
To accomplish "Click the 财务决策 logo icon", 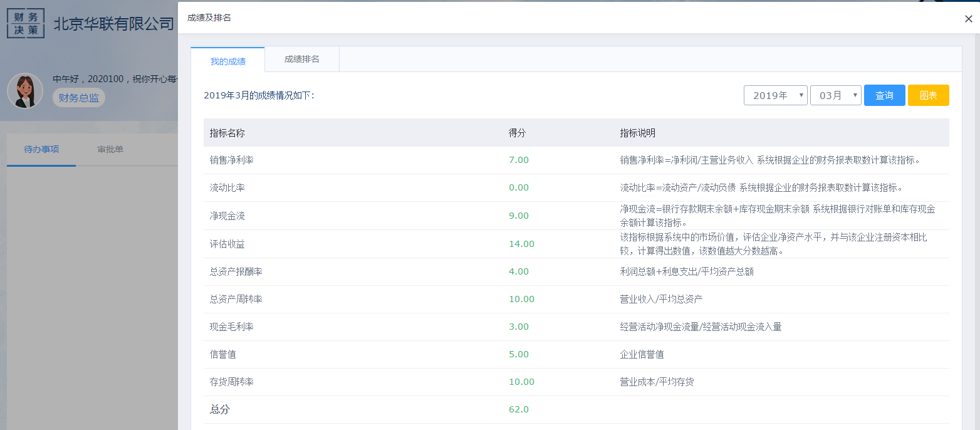I will [x=26, y=23].
